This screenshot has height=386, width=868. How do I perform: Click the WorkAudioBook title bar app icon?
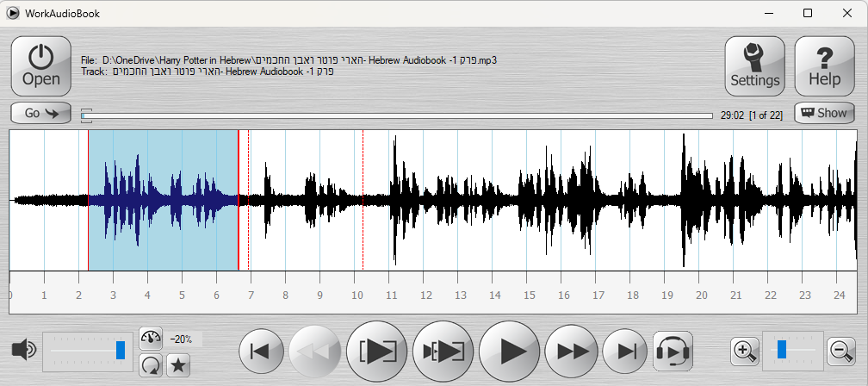pos(12,13)
